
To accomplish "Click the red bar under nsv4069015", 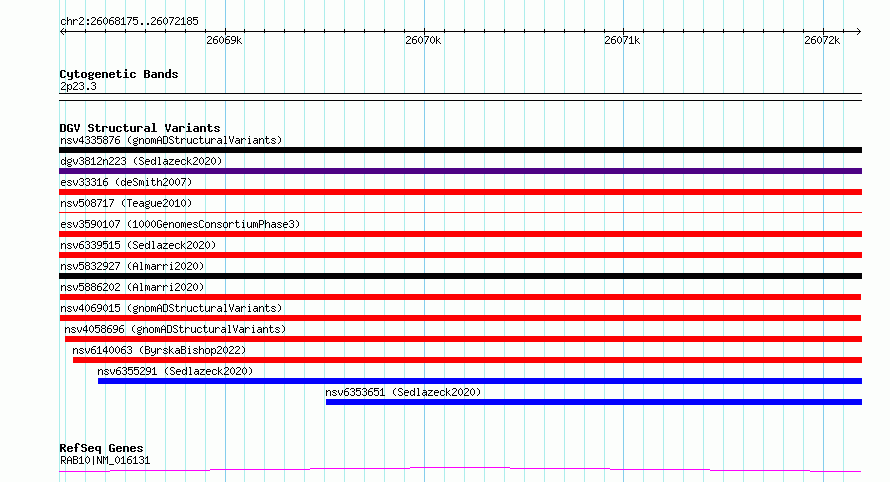I will 460,318.
